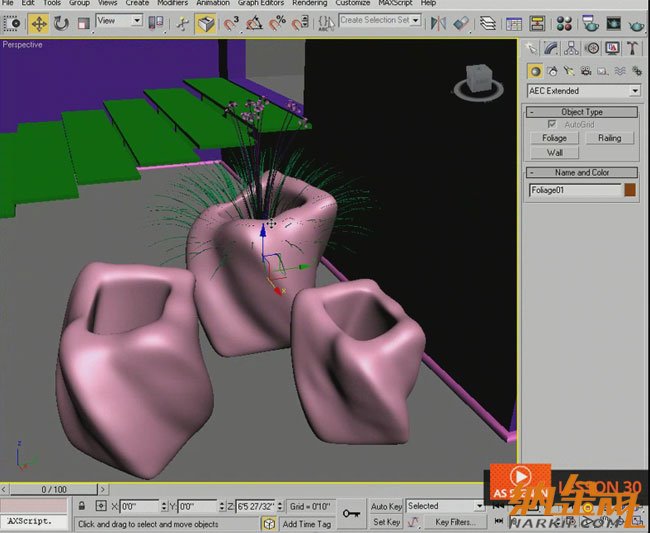Open the Layer Manager
The image size is (650, 533).
488,23
